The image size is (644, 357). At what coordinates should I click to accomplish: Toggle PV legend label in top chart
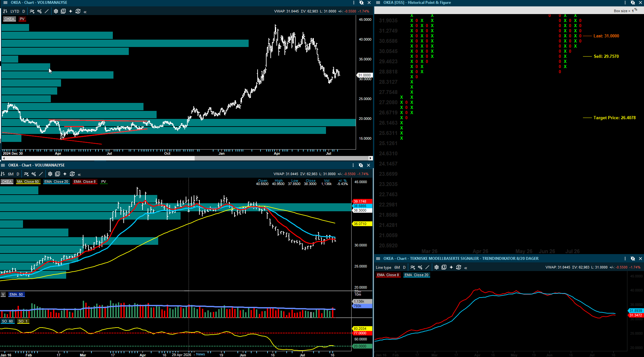(22, 19)
